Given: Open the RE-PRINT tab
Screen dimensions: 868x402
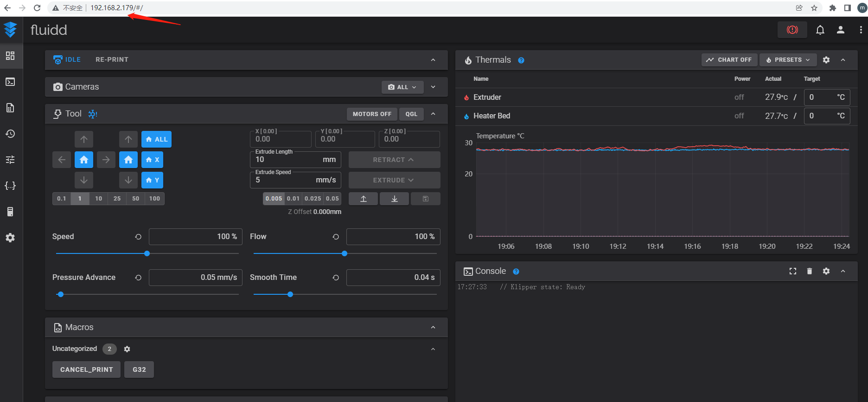Looking at the screenshot, I should (112, 59).
